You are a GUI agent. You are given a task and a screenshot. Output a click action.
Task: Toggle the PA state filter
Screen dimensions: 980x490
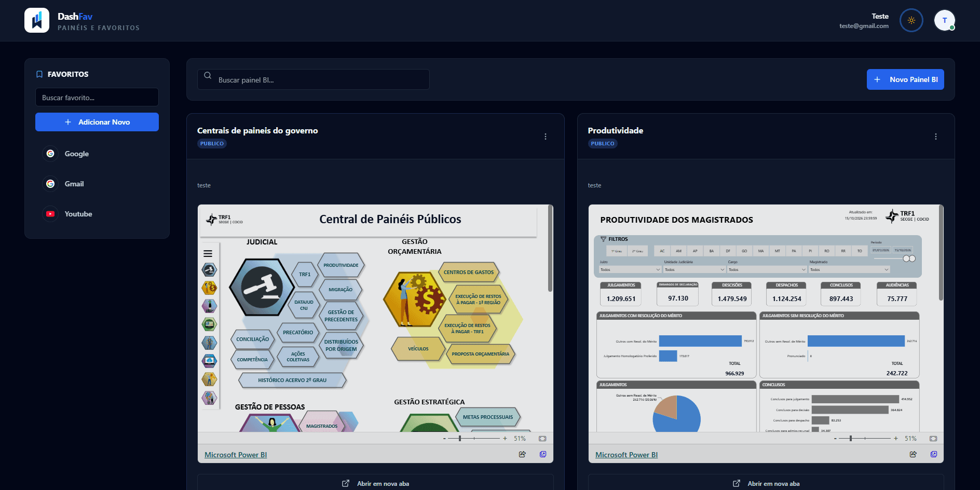pyautogui.click(x=794, y=251)
